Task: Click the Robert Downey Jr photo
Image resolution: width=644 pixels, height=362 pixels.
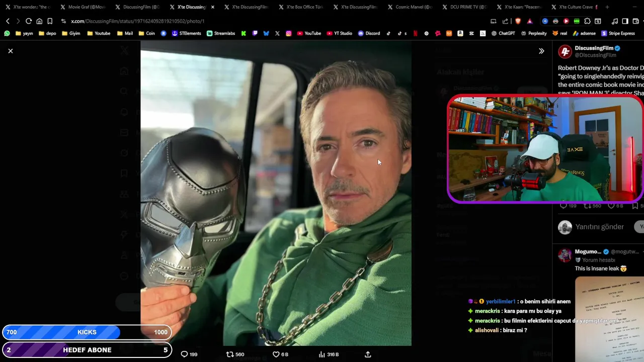Action: (x=276, y=193)
